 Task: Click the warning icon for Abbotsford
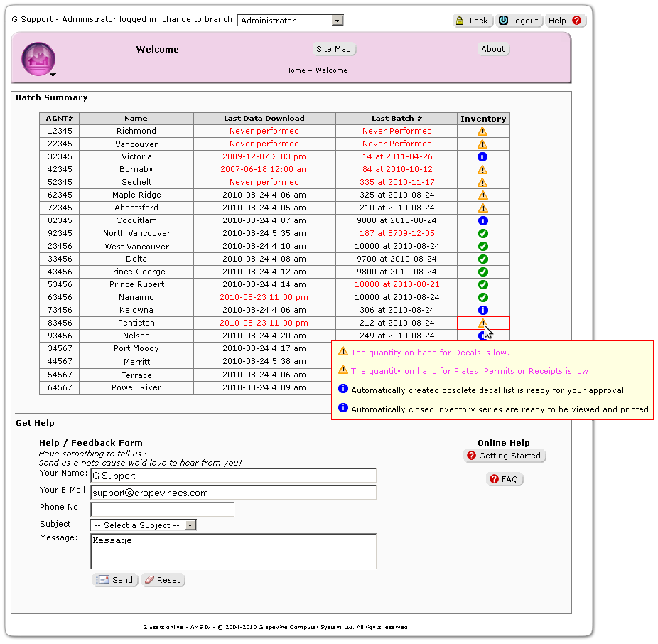pos(483,208)
